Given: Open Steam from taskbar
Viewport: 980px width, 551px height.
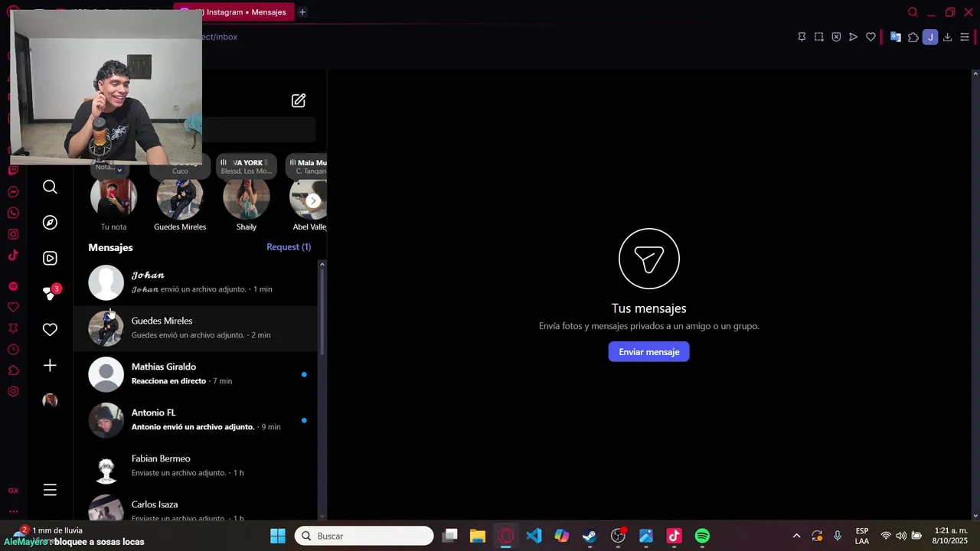Looking at the screenshot, I should coord(590,536).
